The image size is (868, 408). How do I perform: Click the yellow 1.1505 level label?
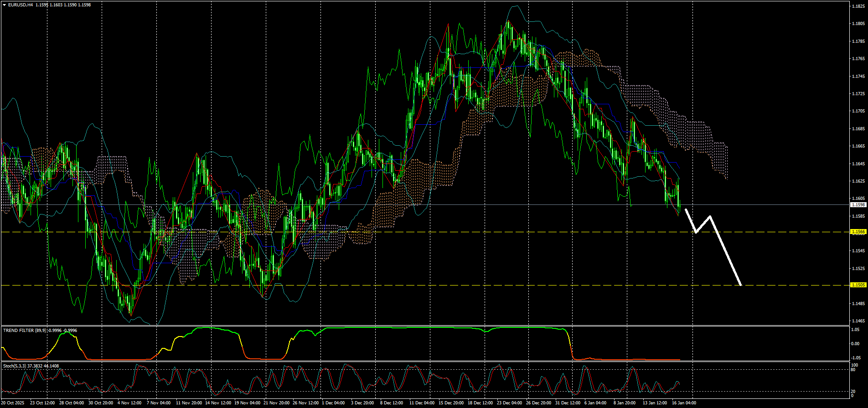point(858,285)
